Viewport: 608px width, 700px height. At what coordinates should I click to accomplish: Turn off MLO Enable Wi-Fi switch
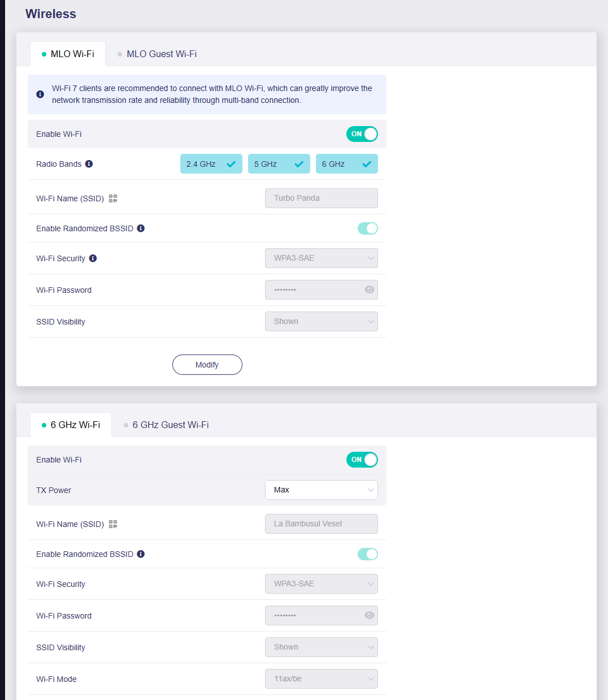tap(362, 134)
